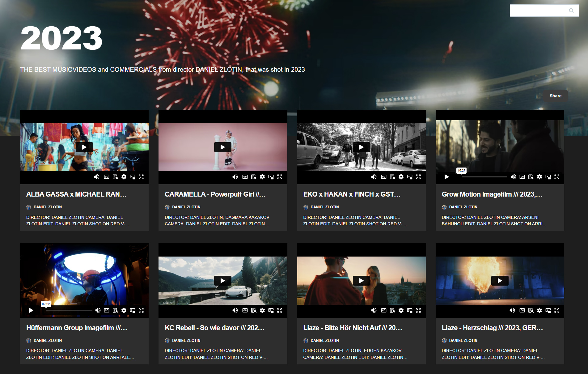This screenshot has width=588, height=374.
Task: Open settings gear on ALBA GASSA video
Action: 124,177
